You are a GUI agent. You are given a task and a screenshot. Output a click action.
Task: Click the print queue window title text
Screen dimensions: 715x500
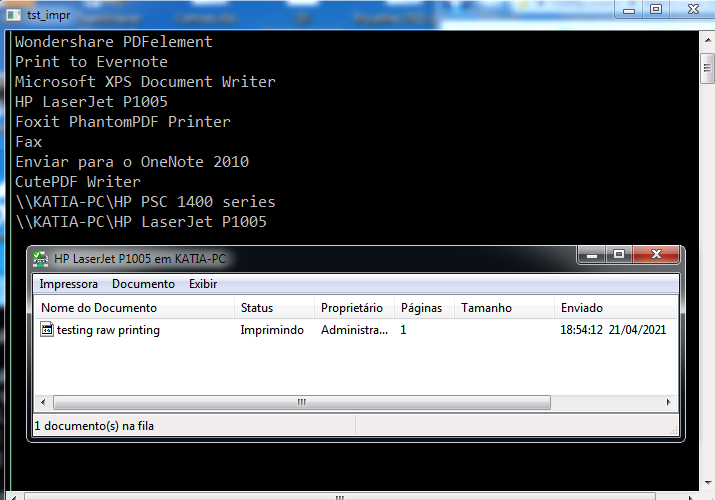coord(140,259)
